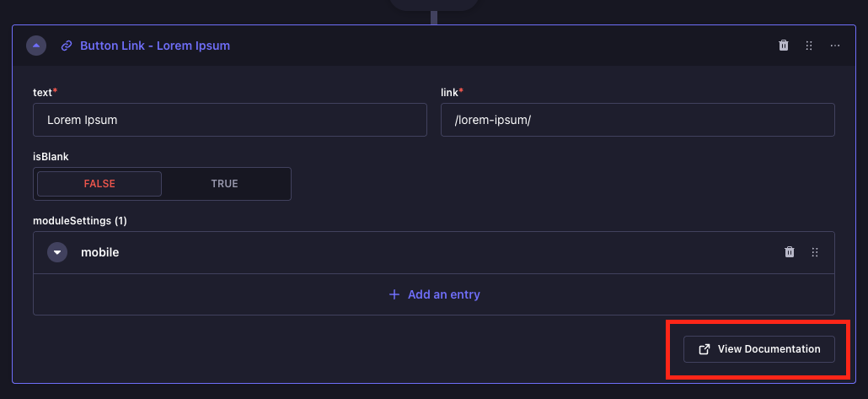The height and width of the screenshot is (399, 868).
Task: Focus the text input field
Action: (229, 120)
